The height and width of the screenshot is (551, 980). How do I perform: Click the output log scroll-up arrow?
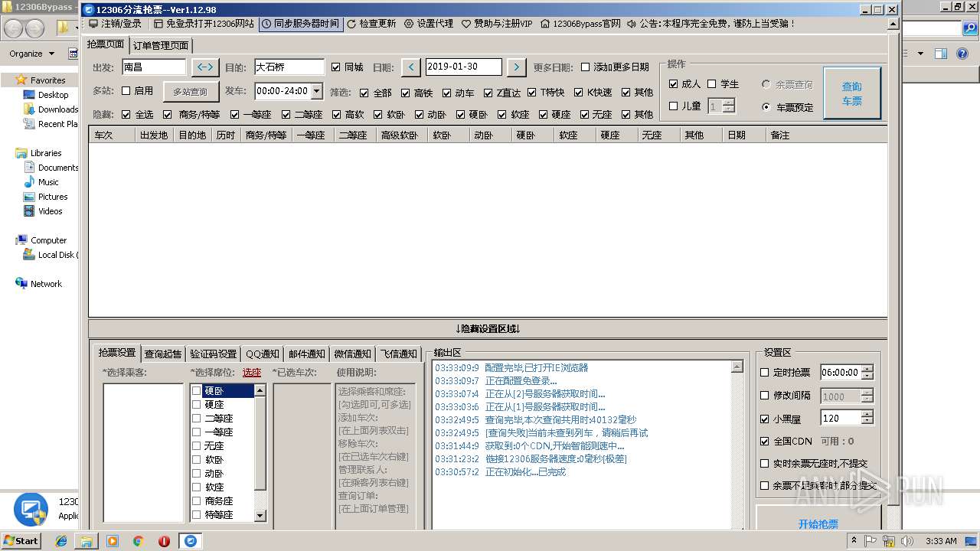pos(737,367)
